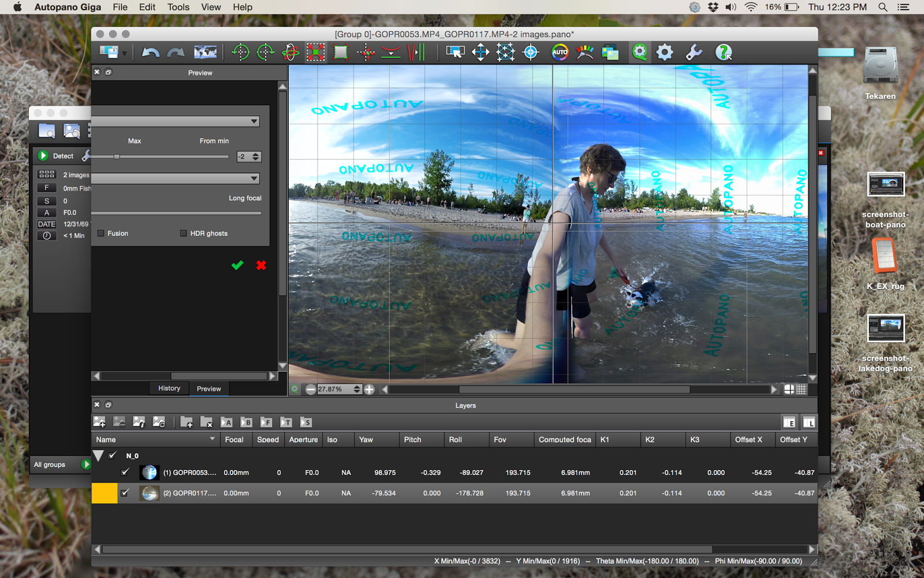Viewport: 924px width, 578px height.
Task: Open the color levels gauge tool
Action: [585, 53]
